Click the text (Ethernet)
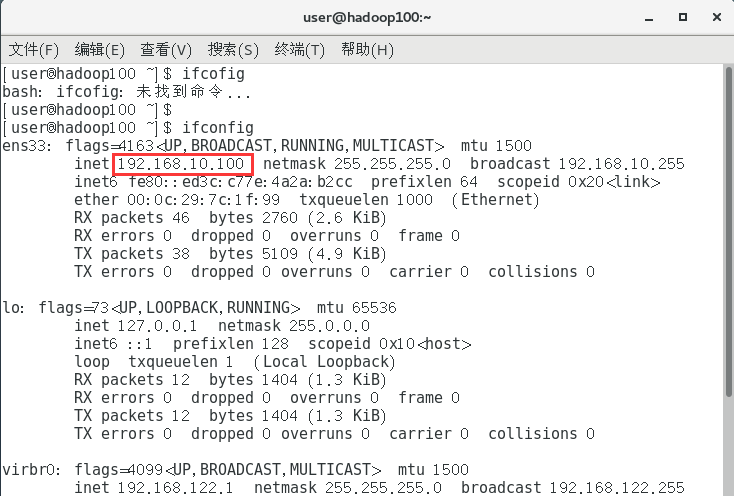This screenshot has width=734, height=496. pos(496,200)
